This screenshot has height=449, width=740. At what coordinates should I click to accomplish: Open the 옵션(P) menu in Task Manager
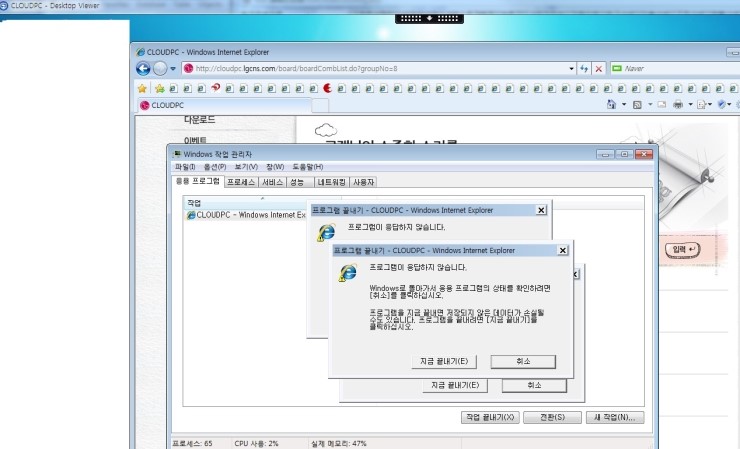(x=215, y=167)
